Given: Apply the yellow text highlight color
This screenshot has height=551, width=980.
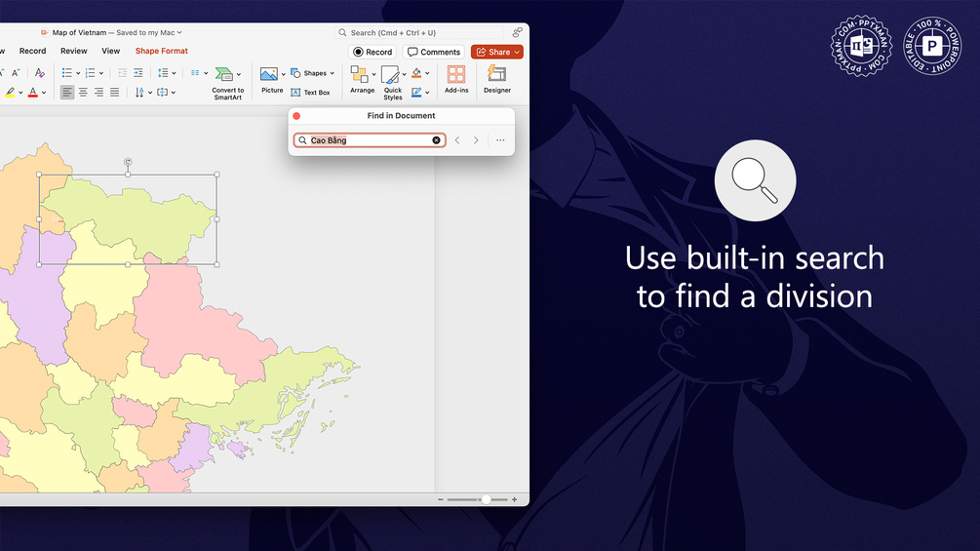Looking at the screenshot, I should pos(10,93).
